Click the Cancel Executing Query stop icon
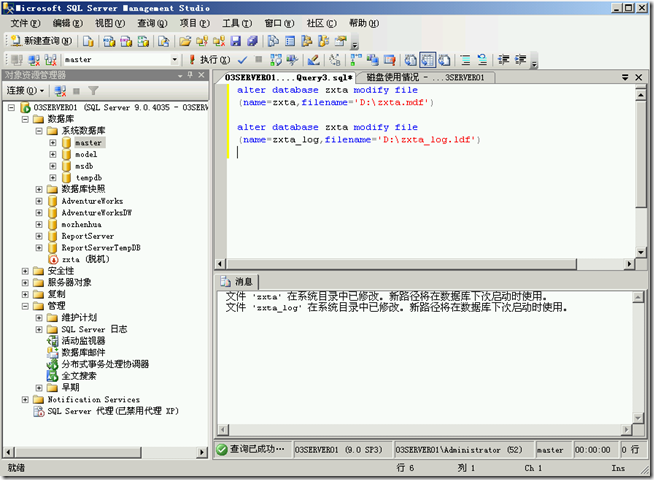Viewport: 654px width, 480px height. tap(259, 60)
